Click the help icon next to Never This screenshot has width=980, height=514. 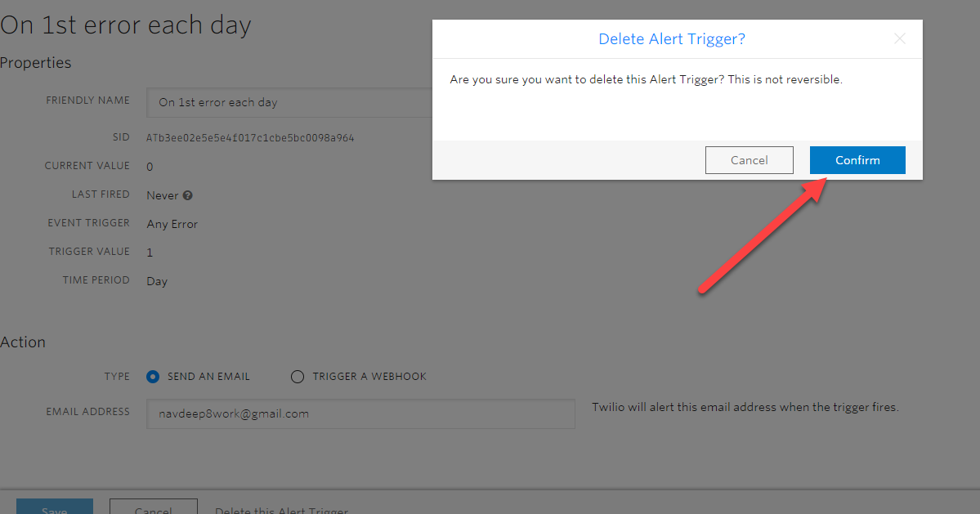(x=188, y=195)
